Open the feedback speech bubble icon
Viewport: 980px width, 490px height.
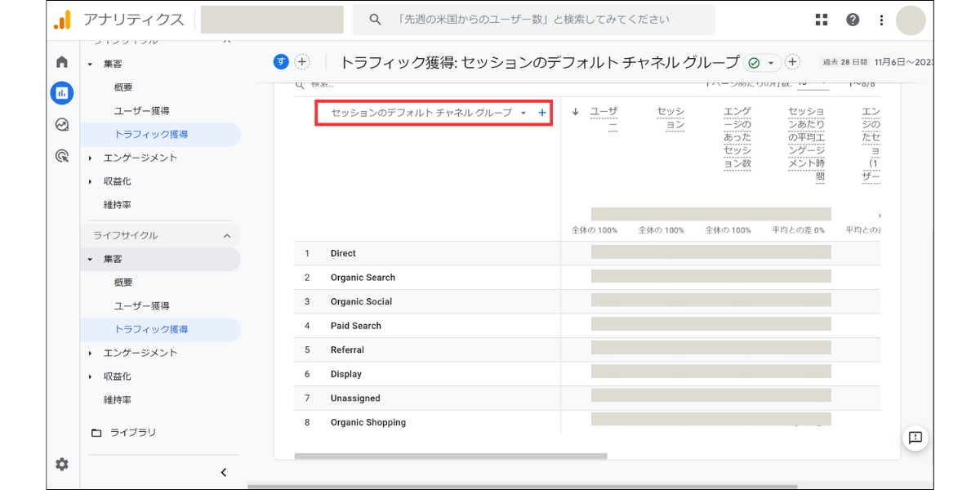pos(915,438)
